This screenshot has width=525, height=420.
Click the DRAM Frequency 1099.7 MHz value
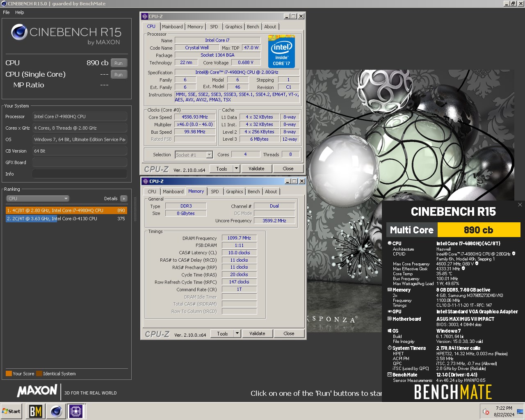point(239,238)
